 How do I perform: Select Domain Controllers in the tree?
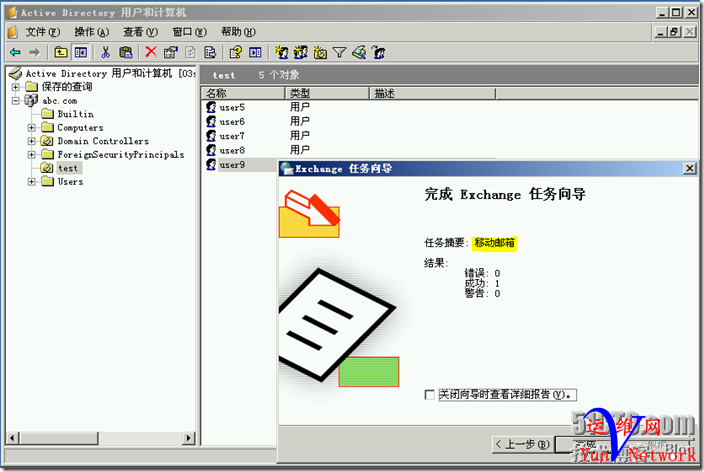103,141
